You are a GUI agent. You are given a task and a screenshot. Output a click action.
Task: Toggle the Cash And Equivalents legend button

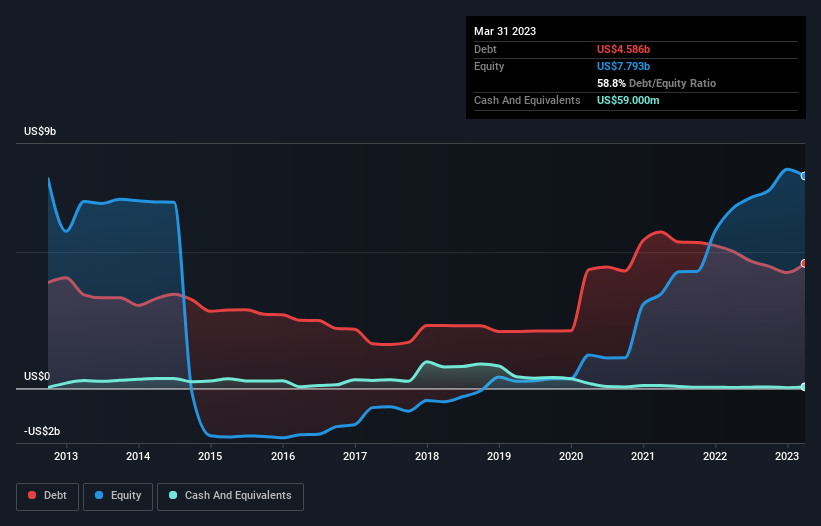[230, 496]
